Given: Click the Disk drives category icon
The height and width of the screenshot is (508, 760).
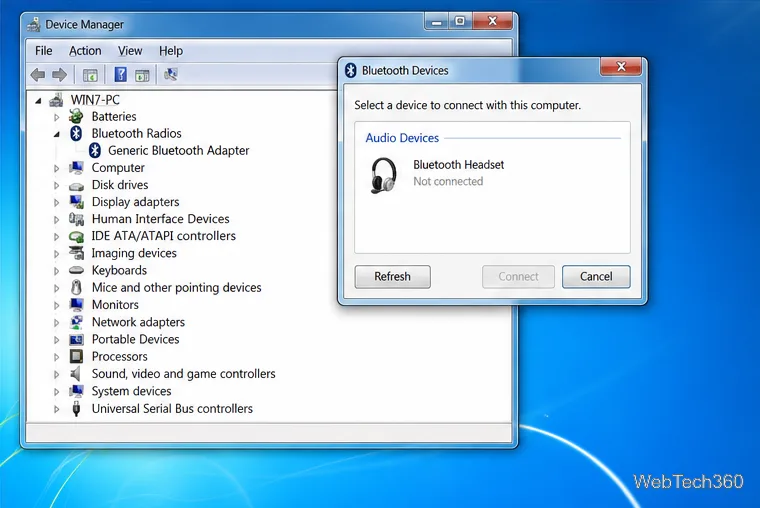Looking at the screenshot, I should click(x=76, y=186).
